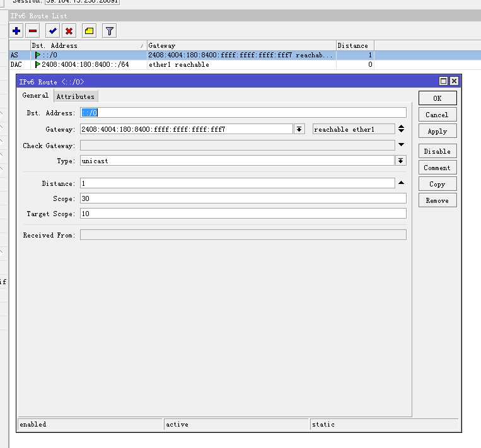481x448 pixels.
Task: Confirm the route with the OK button
Action: coord(438,98)
